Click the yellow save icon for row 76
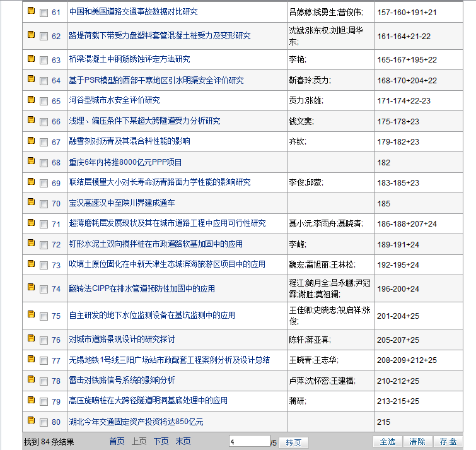This screenshot has width=476, height=450. pyautogui.click(x=31, y=339)
